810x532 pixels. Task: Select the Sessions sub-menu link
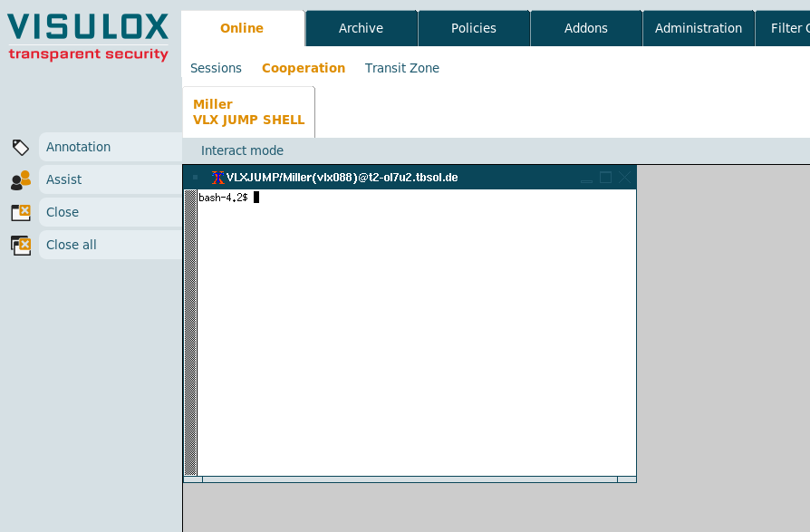(x=216, y=68)
